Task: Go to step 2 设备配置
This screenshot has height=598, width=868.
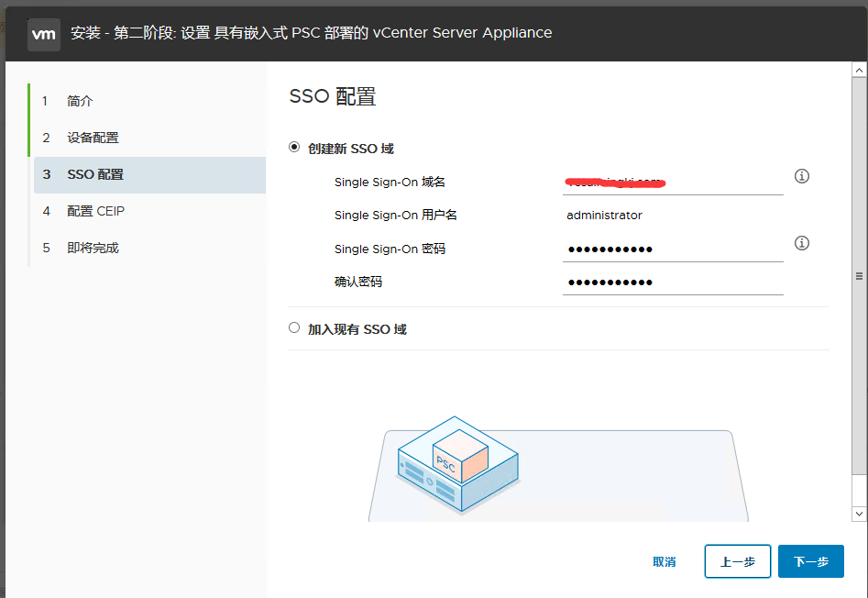Action: [x=149, y=138]
